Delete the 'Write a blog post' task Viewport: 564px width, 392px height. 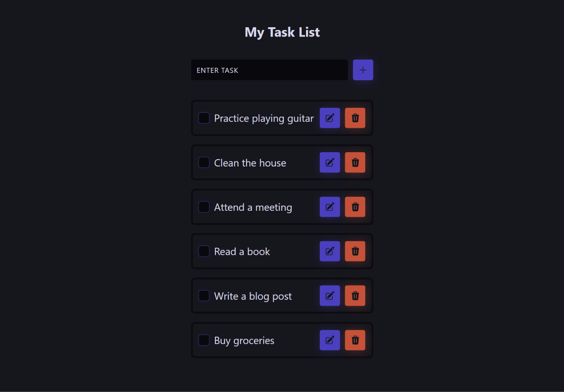[355, 296]
